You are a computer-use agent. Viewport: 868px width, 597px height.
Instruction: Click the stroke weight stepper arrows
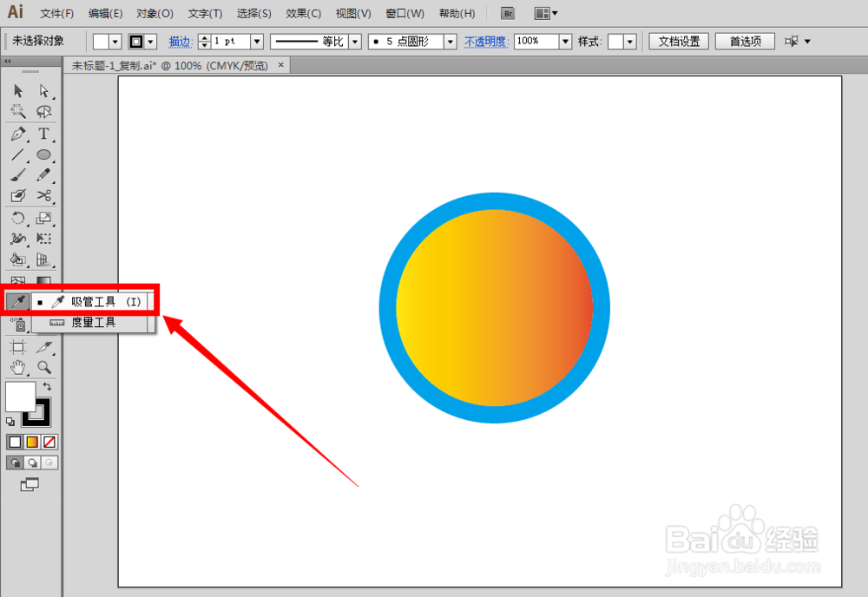tap(204, 42)
